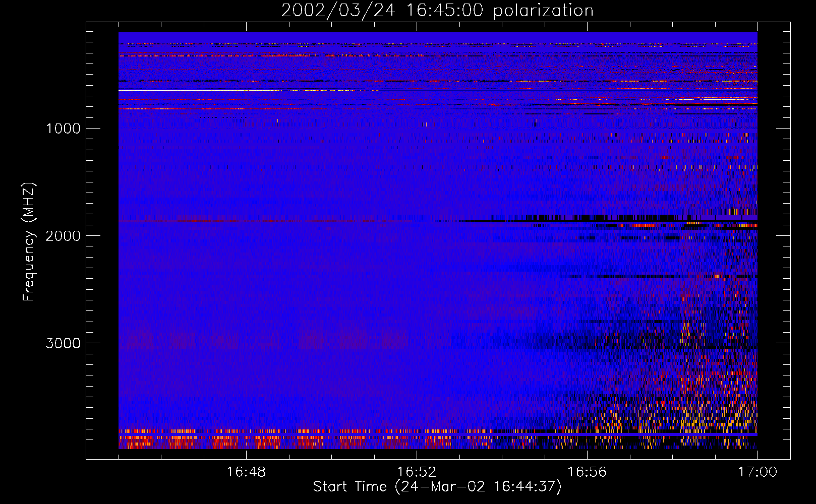Image resolution: width=816 pixels, height=504 pixels.
Task: Click the 16:52 time tick label
Action: tap(417, 472)
